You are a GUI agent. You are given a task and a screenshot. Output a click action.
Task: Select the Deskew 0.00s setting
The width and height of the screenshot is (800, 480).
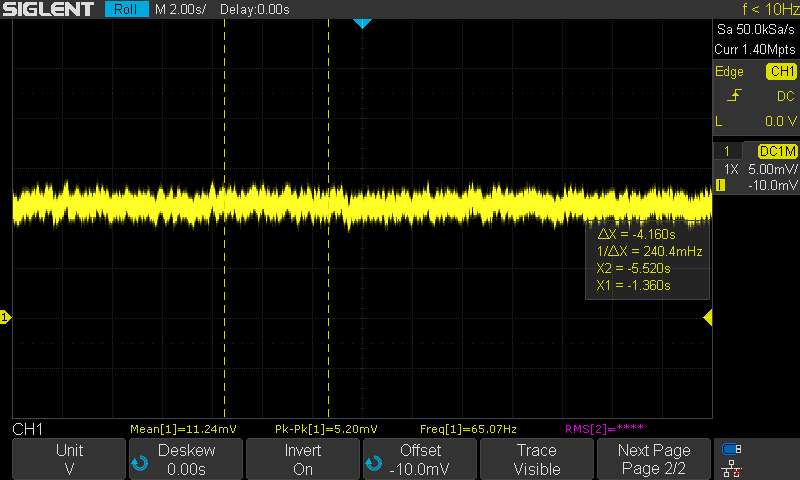tap(186, 459)
